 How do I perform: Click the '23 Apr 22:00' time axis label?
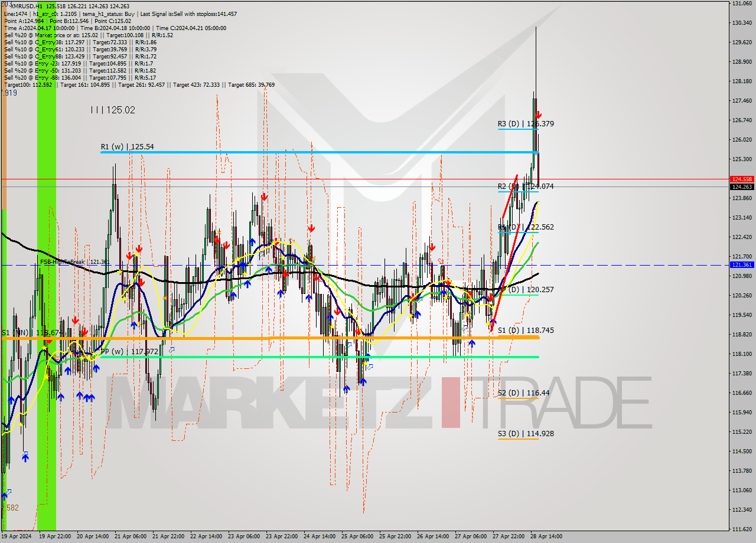coord(282,537)
